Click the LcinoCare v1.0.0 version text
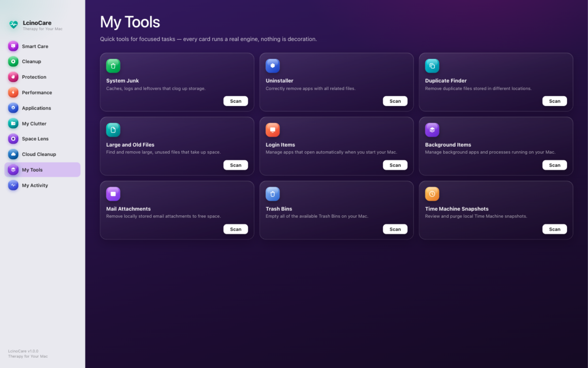 pyautogui.click(x=23, y=351)
